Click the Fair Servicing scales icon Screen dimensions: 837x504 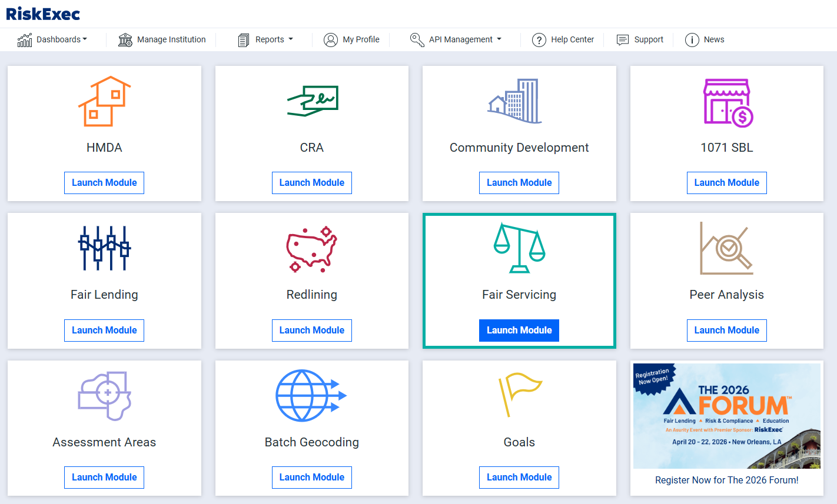(519, 248)
